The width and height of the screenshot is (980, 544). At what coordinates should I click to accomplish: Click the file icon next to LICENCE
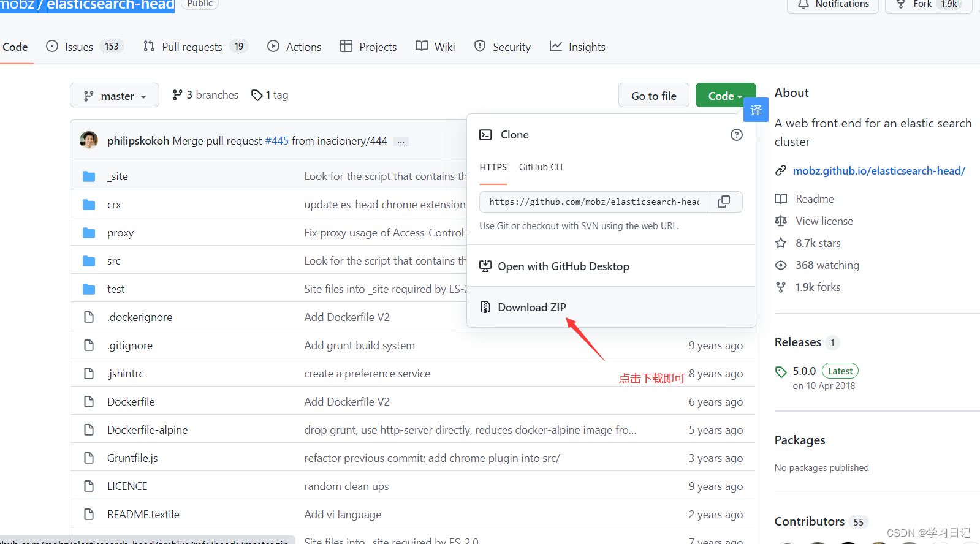[x=89, y=486]
